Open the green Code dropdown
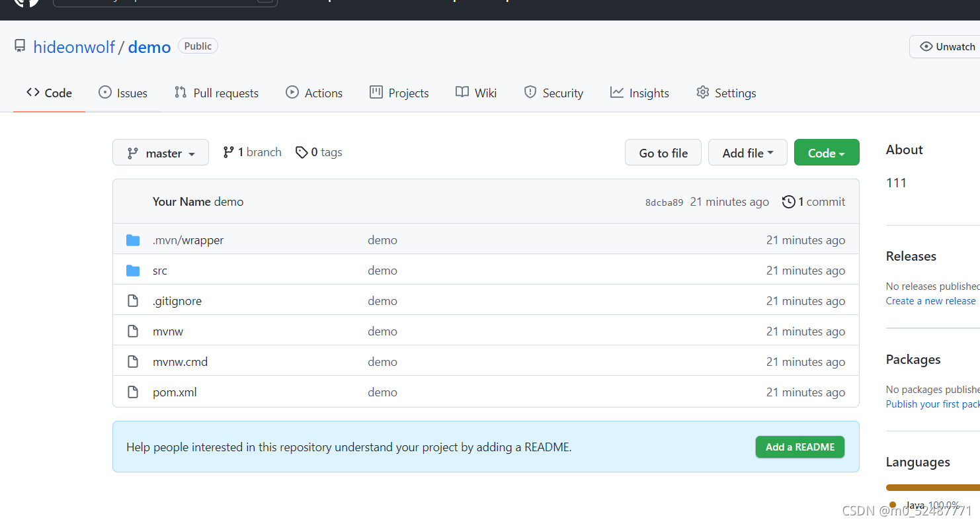This screenshot has width=980, height=524. point(827,153)
